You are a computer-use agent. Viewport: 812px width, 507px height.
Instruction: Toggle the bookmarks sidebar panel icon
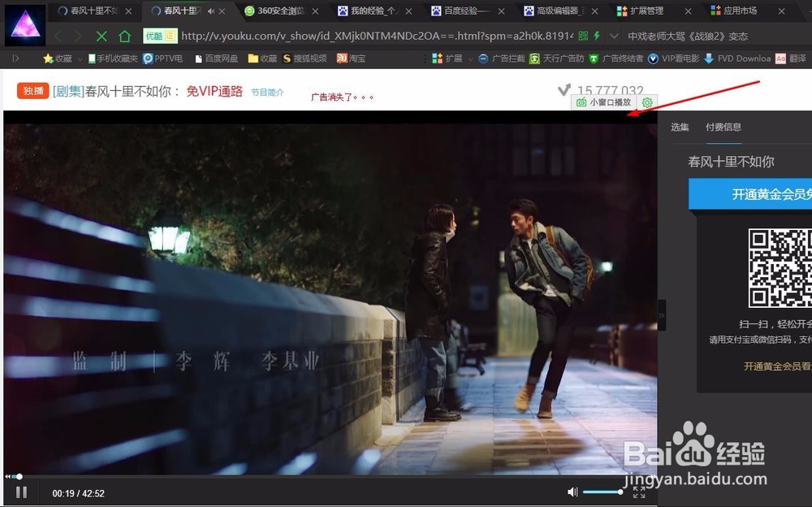click(x=15, y=58)
